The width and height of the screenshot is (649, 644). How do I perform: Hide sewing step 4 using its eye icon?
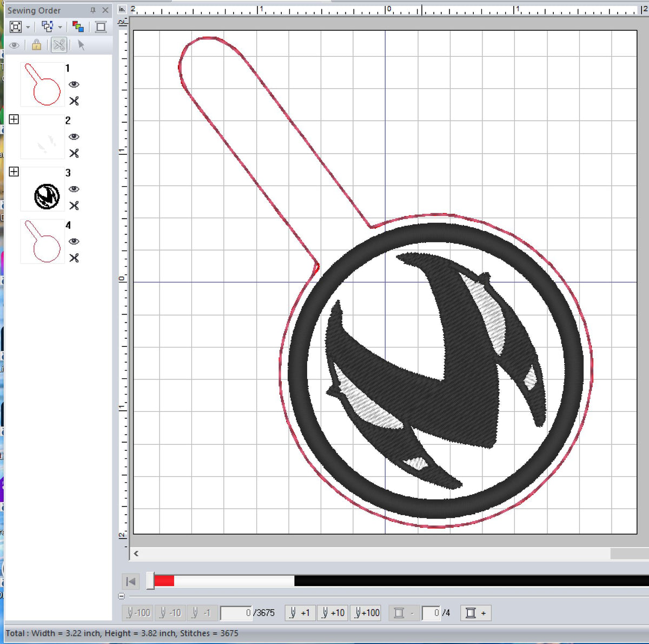pos(74,241)
